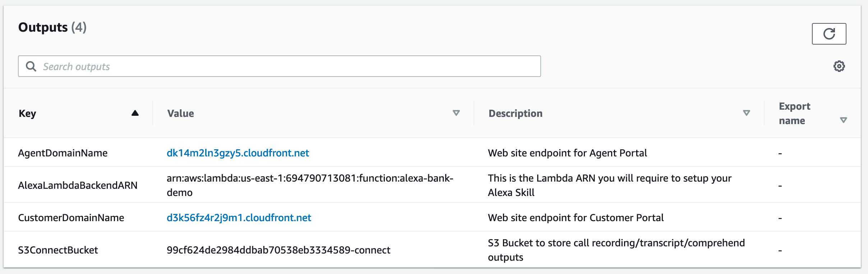Sort by Export name column arrow
868x274 pixels.
tap(844, 120)
